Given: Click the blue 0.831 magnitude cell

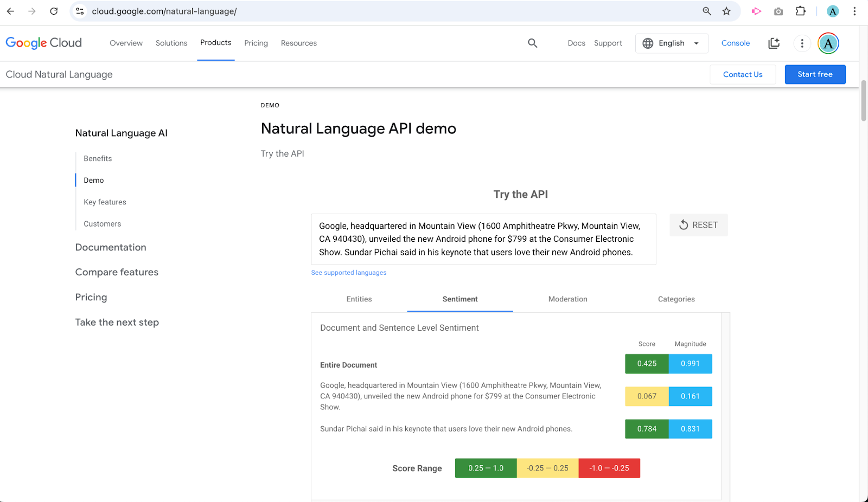Looking at the screenshot, I should click(x=690, y=429).
